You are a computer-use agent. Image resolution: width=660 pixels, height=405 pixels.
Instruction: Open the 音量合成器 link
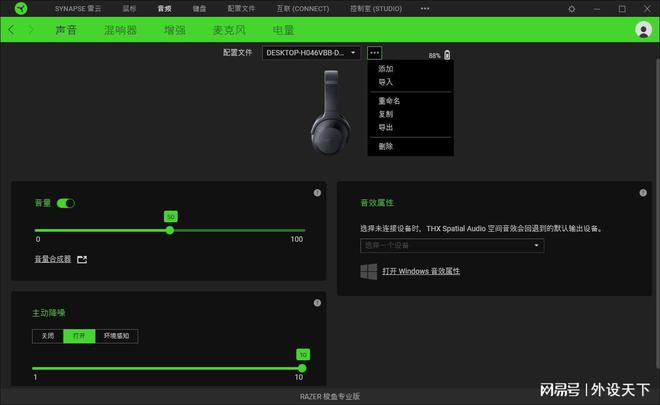(x=53, y=259)
